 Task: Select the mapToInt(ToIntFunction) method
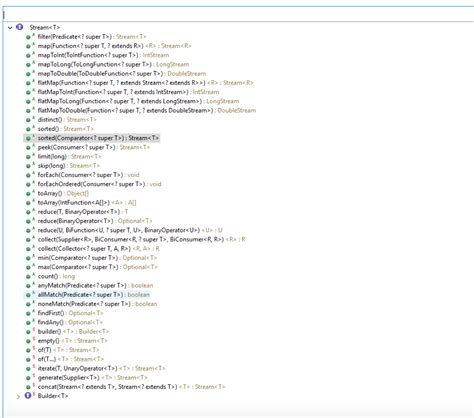[103, 55]
